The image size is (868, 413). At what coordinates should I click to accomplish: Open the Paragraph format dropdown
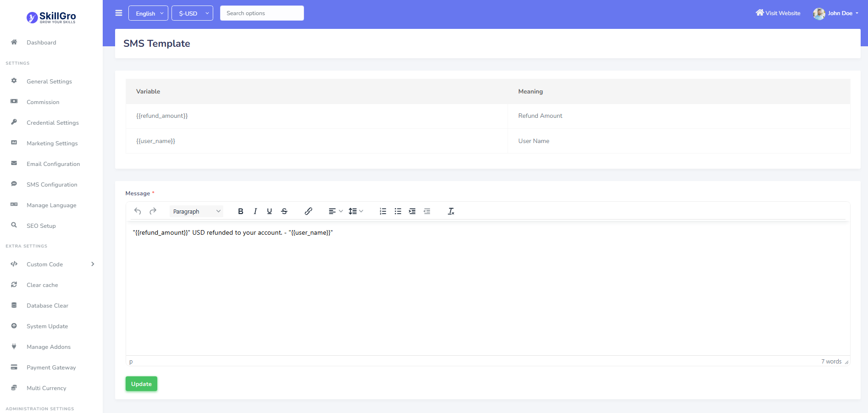(196, 211)
